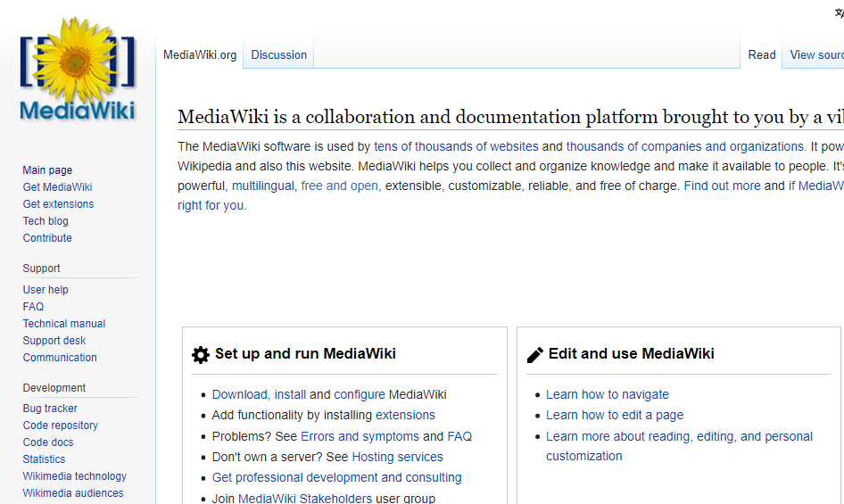844x504 pixels.
Task: Switch to the Discussion tab
Action: (x=279, y=55)
